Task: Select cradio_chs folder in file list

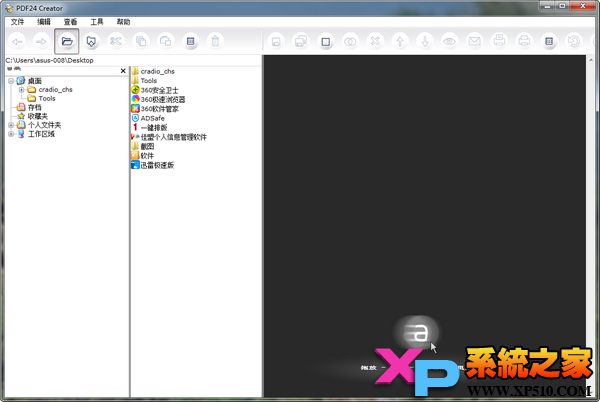Action: click(x=153, y=71)
